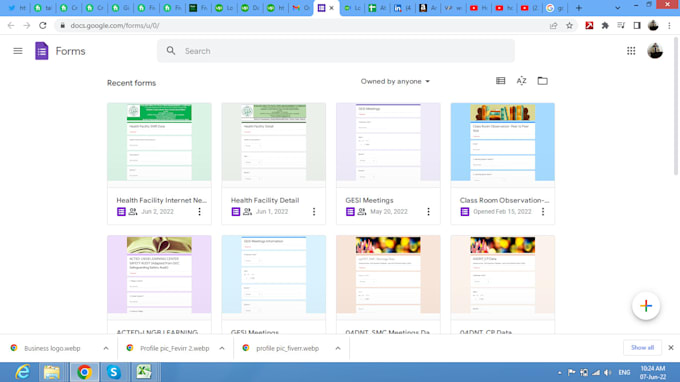
Task: Switch to the Google search tab
Action: pyautogui.click(x=556, y=8)
